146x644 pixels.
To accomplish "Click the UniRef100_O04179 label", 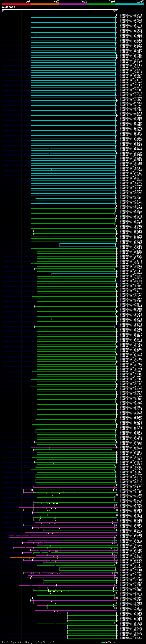I will (x=131, y=304).
